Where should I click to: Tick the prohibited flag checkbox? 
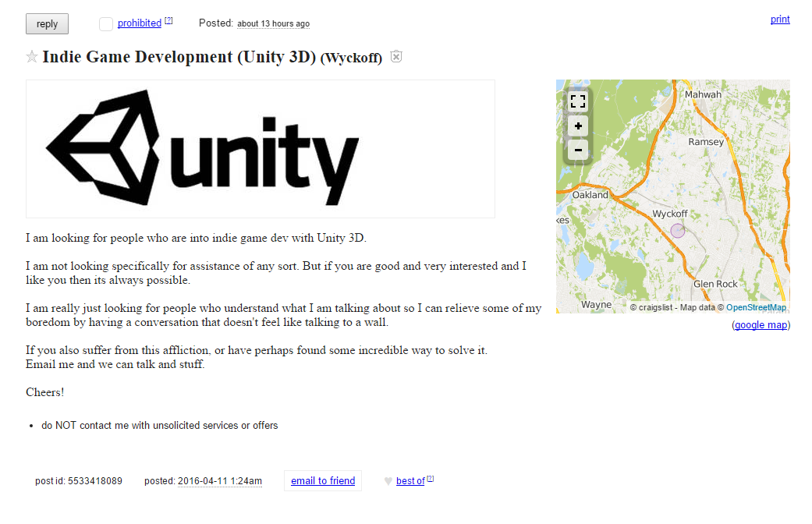(106, 24)
